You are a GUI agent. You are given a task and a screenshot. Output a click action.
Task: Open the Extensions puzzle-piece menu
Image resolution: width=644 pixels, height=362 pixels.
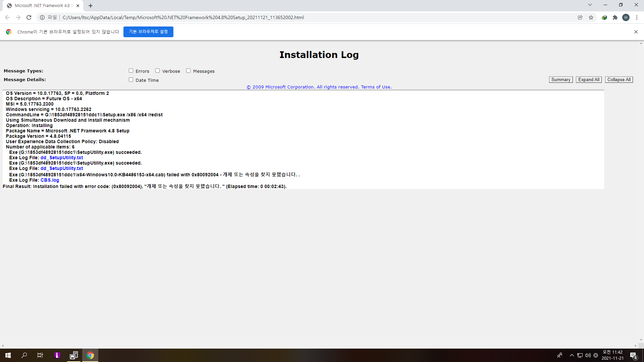(615, 17)
